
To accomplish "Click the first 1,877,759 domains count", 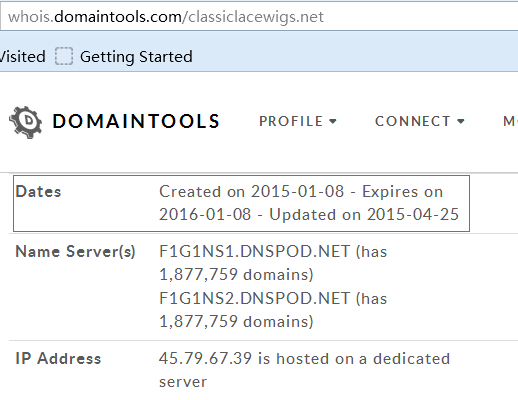I will tap(235, 275).
